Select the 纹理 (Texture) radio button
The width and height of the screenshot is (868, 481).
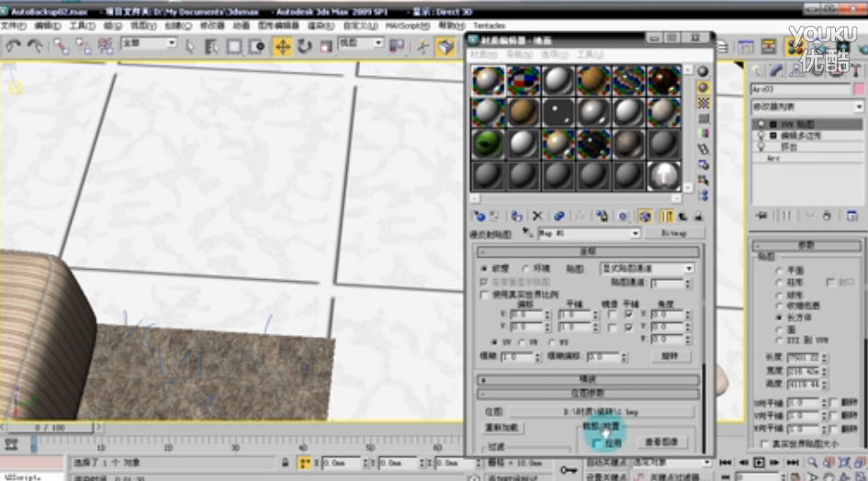[x=485, y=268]
